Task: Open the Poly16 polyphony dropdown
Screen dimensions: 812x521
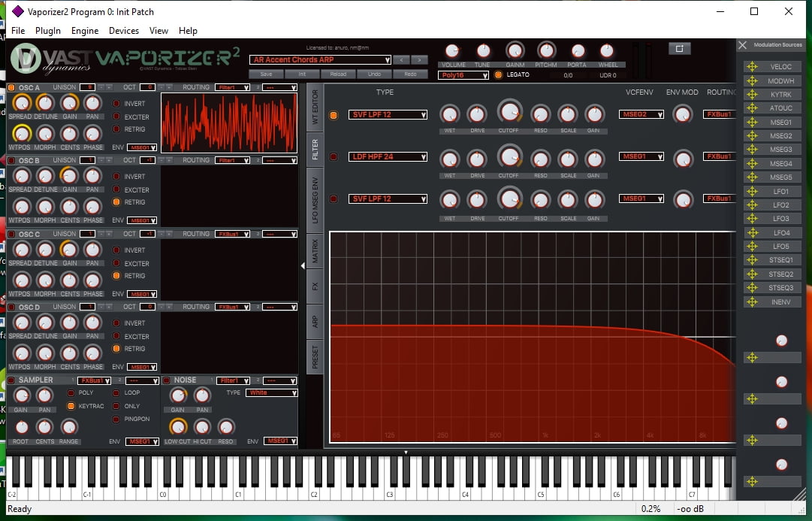Action: point(463,75)
